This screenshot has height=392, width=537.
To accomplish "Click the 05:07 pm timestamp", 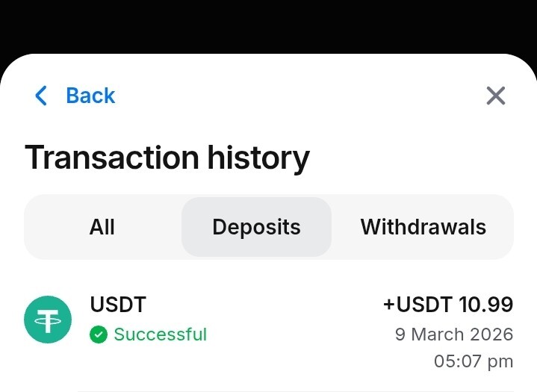I will 473,362.
